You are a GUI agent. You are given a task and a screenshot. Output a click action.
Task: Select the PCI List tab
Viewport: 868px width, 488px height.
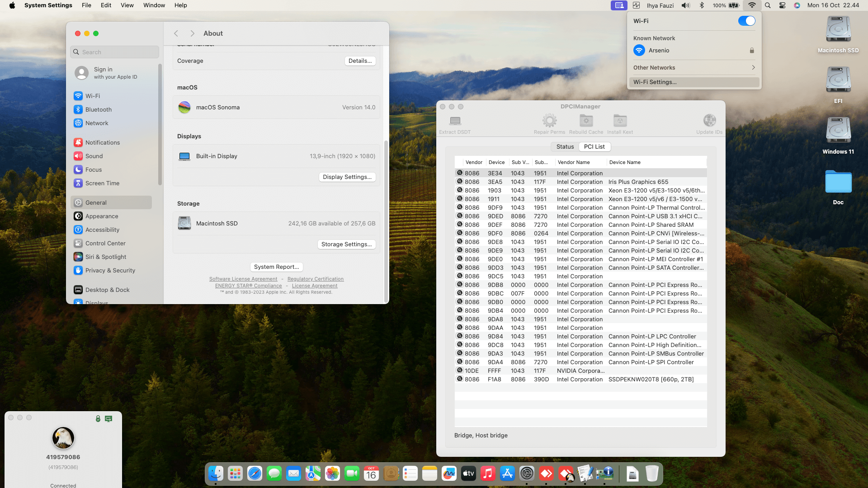(594, 147)
